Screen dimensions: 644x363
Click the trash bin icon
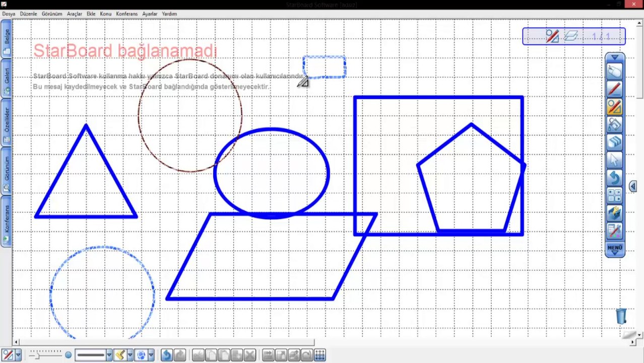click(621, 316)
